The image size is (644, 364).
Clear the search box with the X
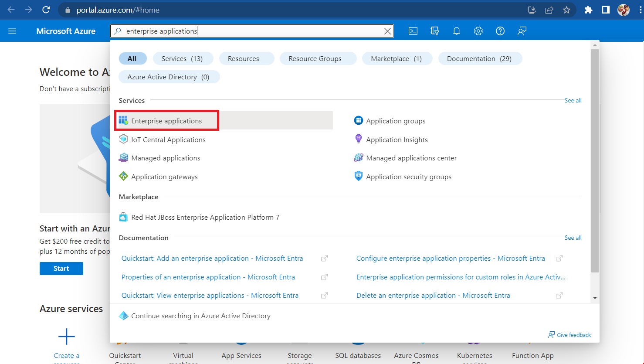click(387, 31)
